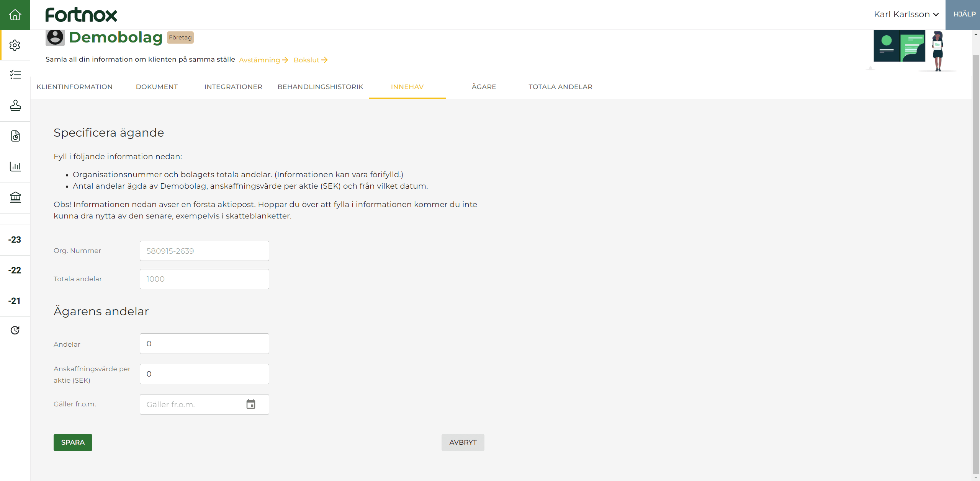The height and width of the screenshot is (481, 980).
Task: Click the Ägarens andelar heading
Action: 101,311
